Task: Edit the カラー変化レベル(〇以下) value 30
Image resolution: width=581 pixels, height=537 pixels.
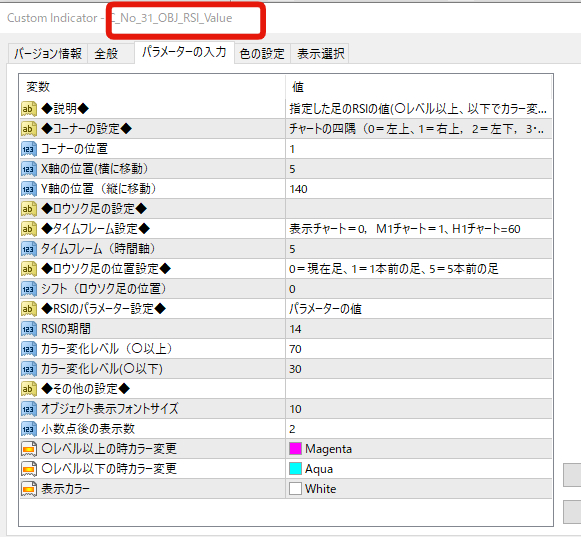Action: (419, 369)
